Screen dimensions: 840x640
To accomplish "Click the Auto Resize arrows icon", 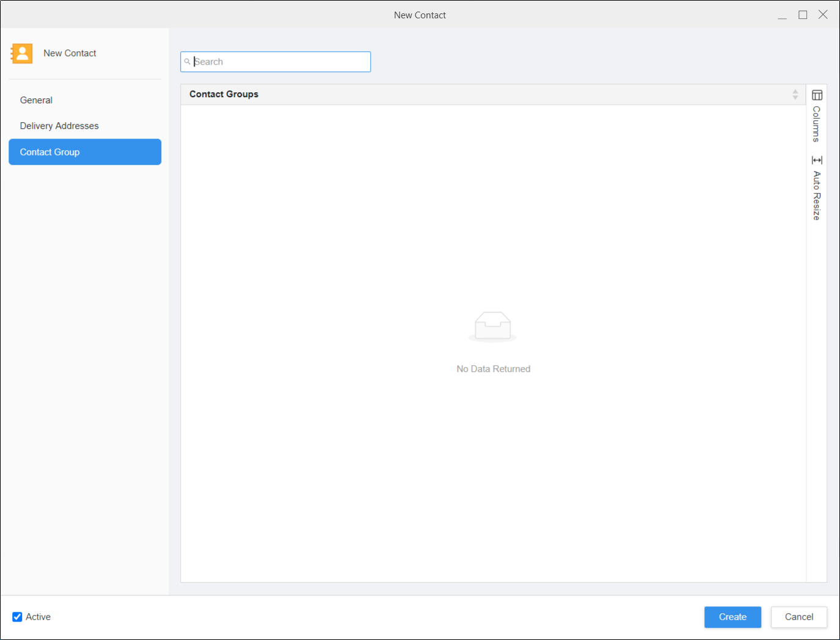I will (817, 160).
